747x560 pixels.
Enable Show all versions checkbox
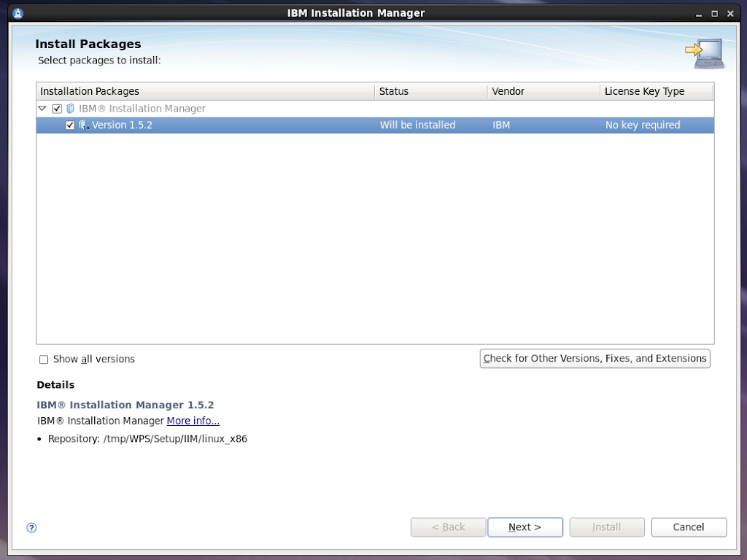click(x=44, y=359)
